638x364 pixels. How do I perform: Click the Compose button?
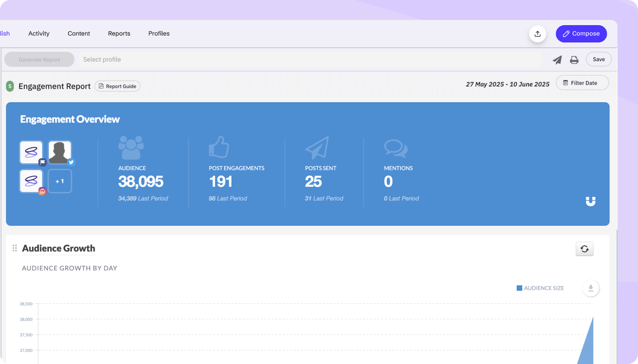[581, 34]
